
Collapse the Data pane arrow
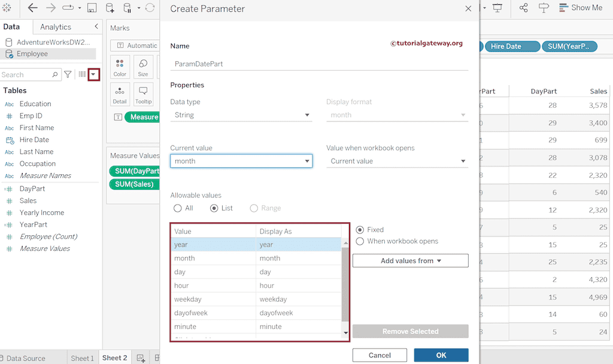96,26
